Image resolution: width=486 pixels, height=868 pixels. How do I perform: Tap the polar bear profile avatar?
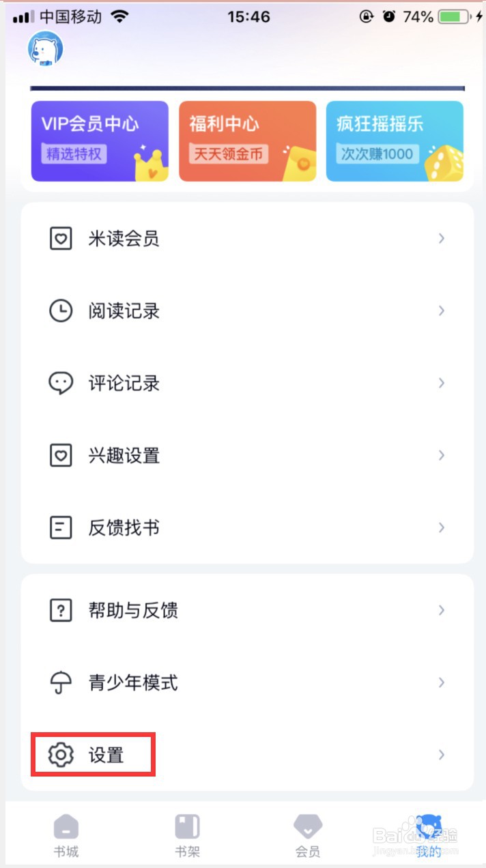45,49
